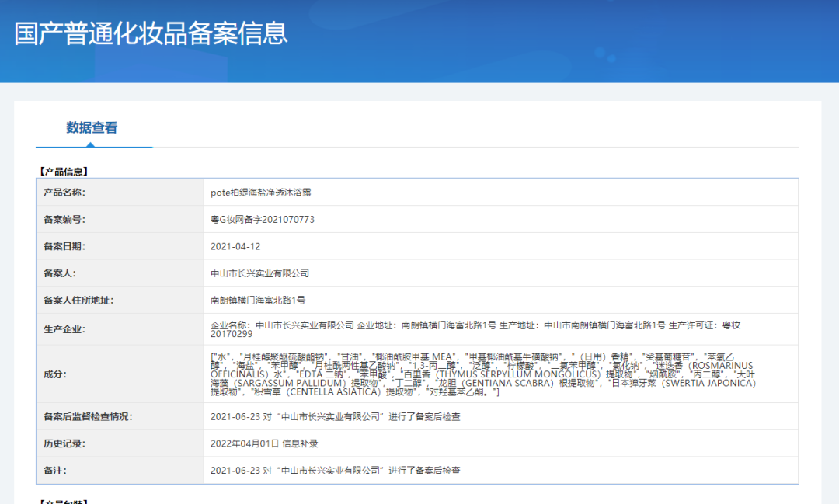Select address 南朗镇横门海富北路1号 in 备案人住所地址 row
The width and height of the screenshot is (839, 504).
point(258,301)
